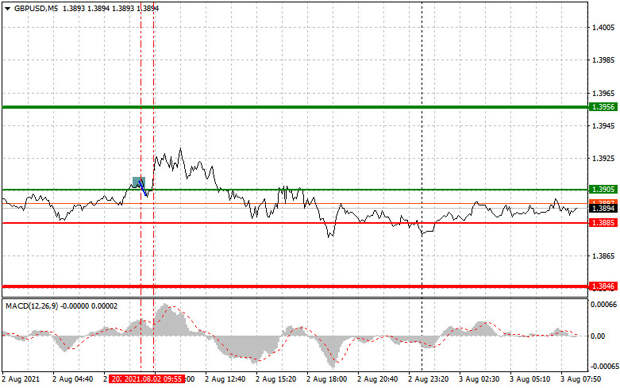Select the 2 Aug 12:40 time label
The height and width of the screenshot is (388, 620).
click(x=225, y=379)
